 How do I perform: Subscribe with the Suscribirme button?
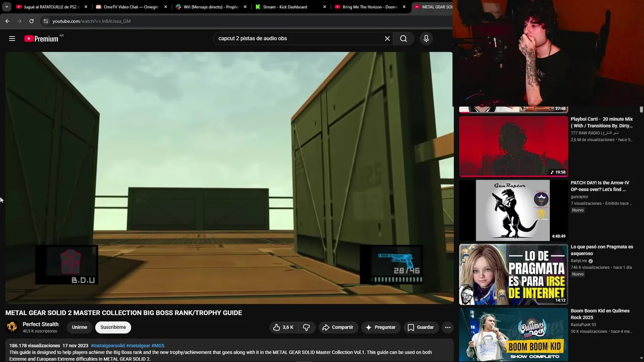point(113,327)
